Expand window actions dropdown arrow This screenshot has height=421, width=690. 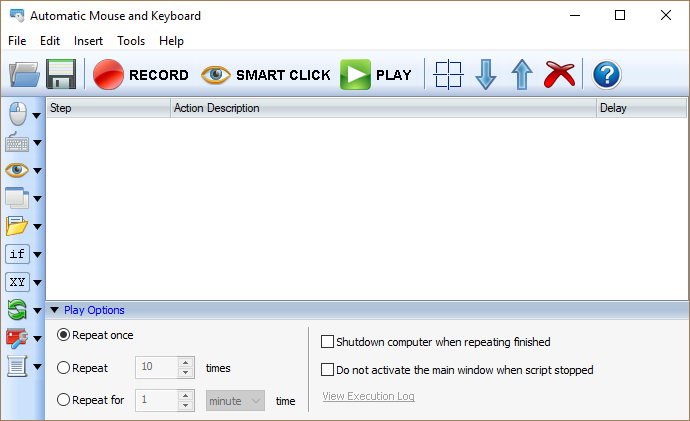(37, 199)
